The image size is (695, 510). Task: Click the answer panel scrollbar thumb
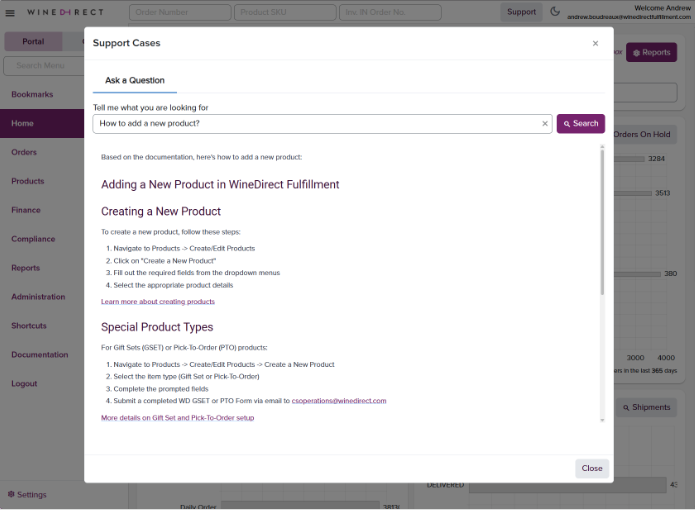[x=602, y=222]
